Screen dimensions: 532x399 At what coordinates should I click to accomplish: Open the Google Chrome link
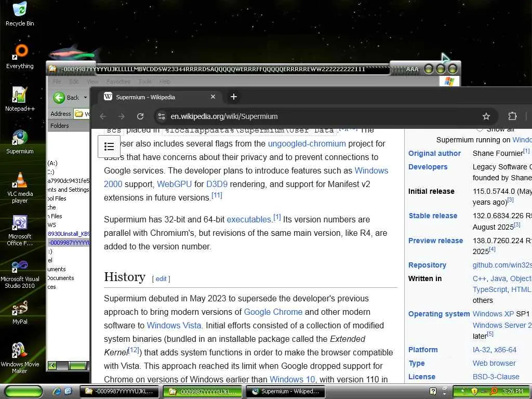tap(273, 312)
